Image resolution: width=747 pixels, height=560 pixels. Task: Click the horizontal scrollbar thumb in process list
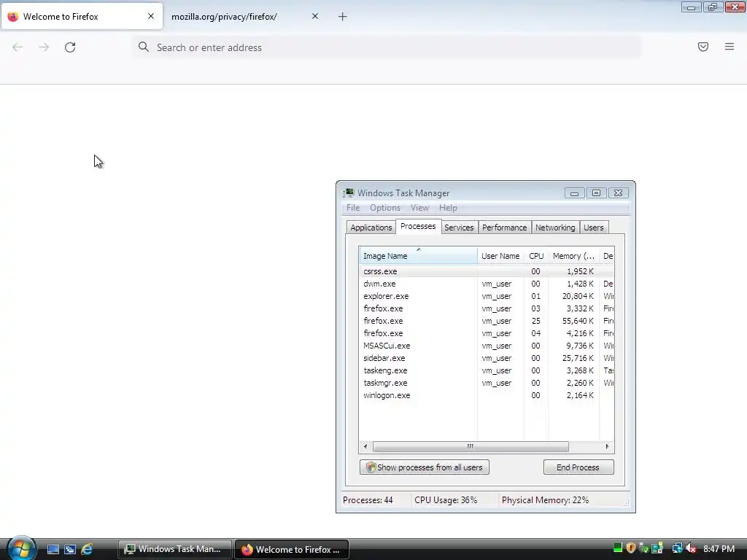(x=471, y=446)
